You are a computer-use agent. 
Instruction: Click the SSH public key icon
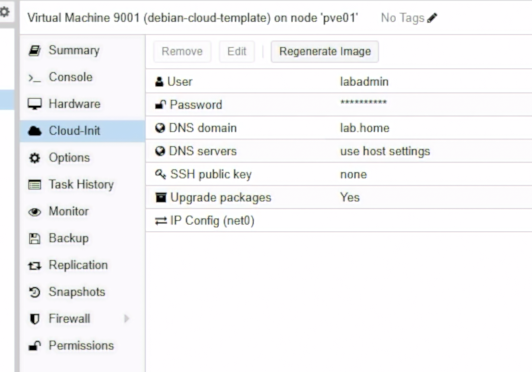tap(160, 174)
